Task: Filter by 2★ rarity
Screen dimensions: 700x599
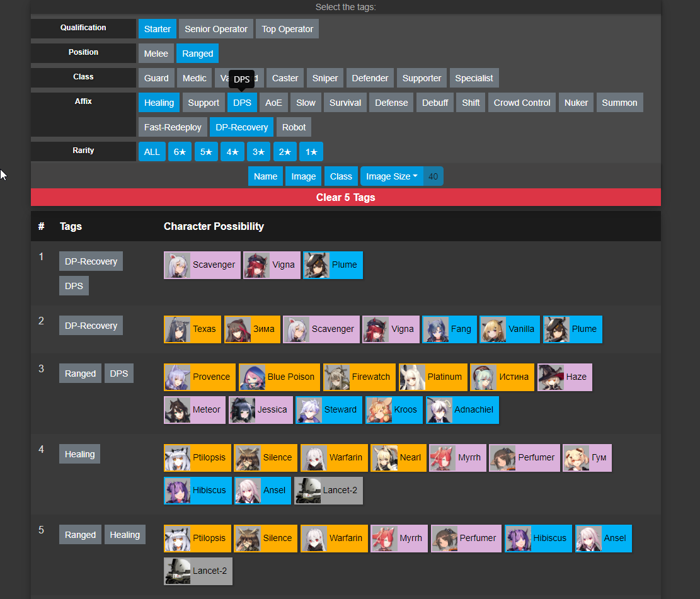Action: click(x=285, y=152)
